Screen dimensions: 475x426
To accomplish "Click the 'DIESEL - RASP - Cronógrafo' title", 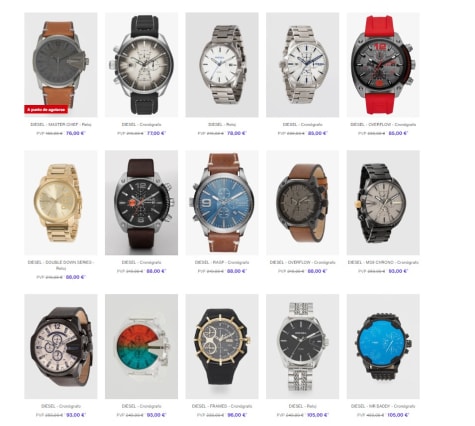I will (x=222, y=262).
